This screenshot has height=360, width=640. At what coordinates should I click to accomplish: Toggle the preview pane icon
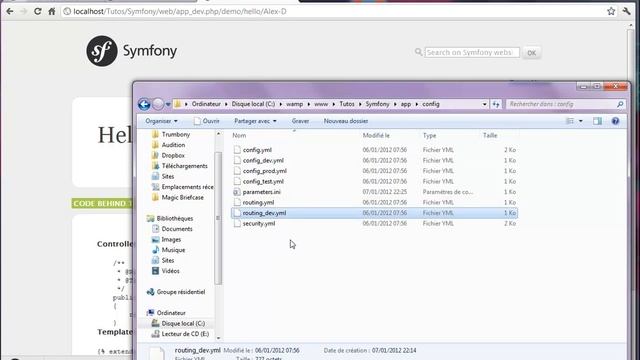click(597, 121)
